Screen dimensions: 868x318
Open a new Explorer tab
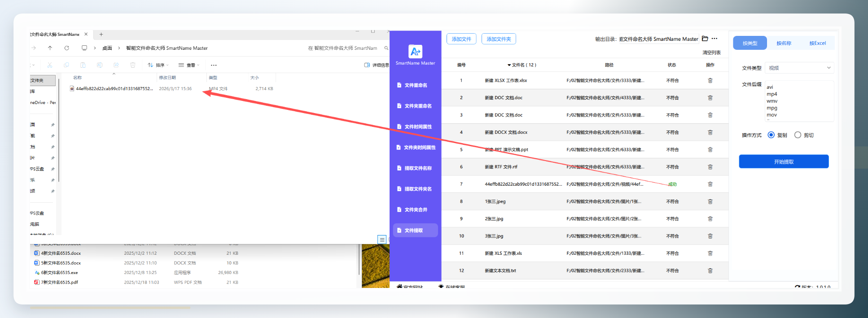101,35
